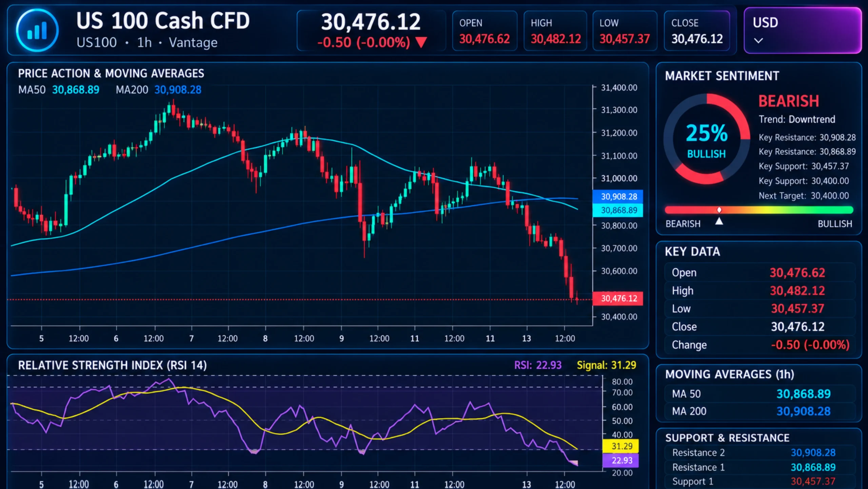The width and height of the screenshot is (868, 489).
Task: Click the Signal: 31.29 readout
Action: pos(606,365)
